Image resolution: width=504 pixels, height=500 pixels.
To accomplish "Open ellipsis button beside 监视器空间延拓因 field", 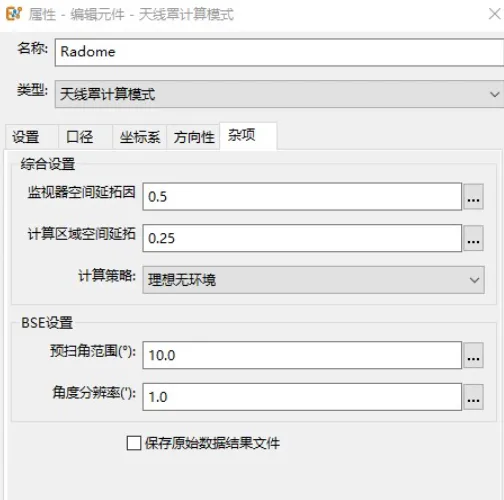I will [473, 197].
